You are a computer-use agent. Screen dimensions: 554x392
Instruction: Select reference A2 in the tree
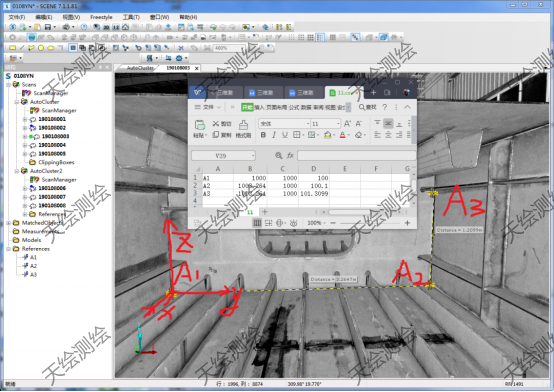[33, 266]
